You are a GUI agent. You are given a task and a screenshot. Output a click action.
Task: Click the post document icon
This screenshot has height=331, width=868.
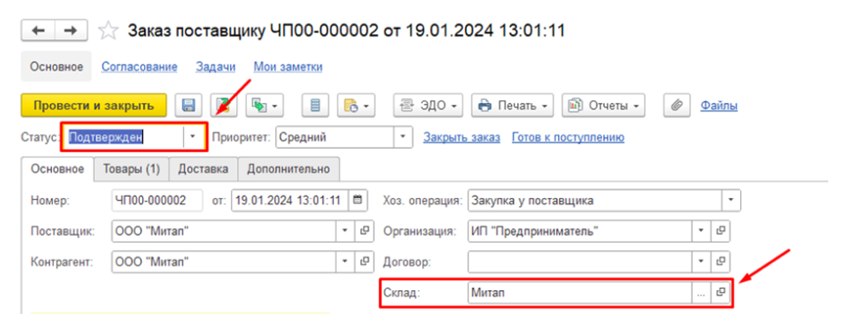224,105
